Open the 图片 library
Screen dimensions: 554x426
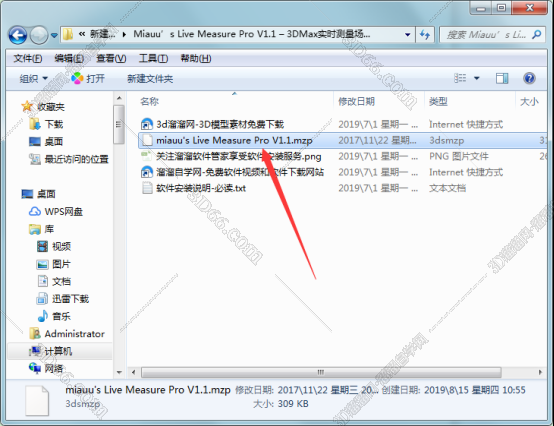(61, 264)
